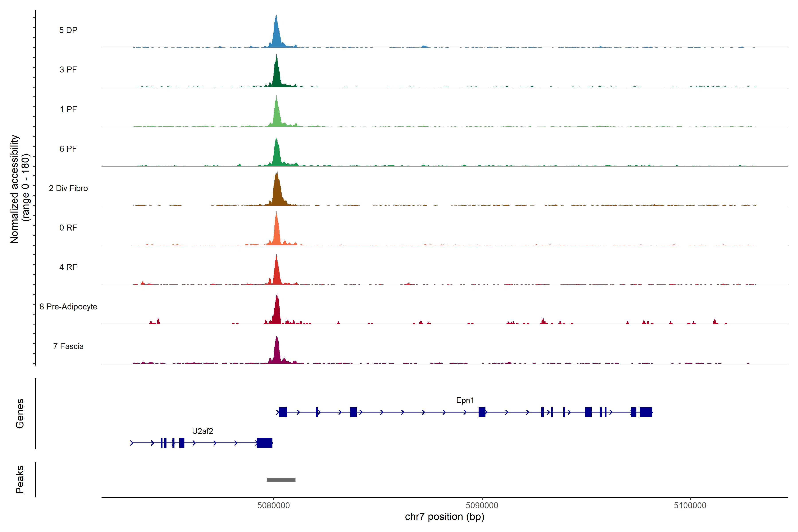
Task: Click the last U2af2 exon block
Action: click(264, 443)
